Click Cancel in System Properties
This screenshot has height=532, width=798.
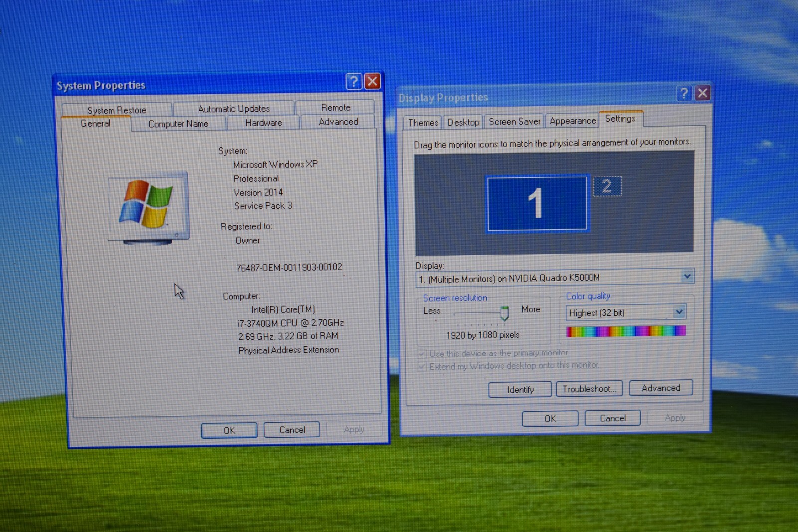(292, 430)
